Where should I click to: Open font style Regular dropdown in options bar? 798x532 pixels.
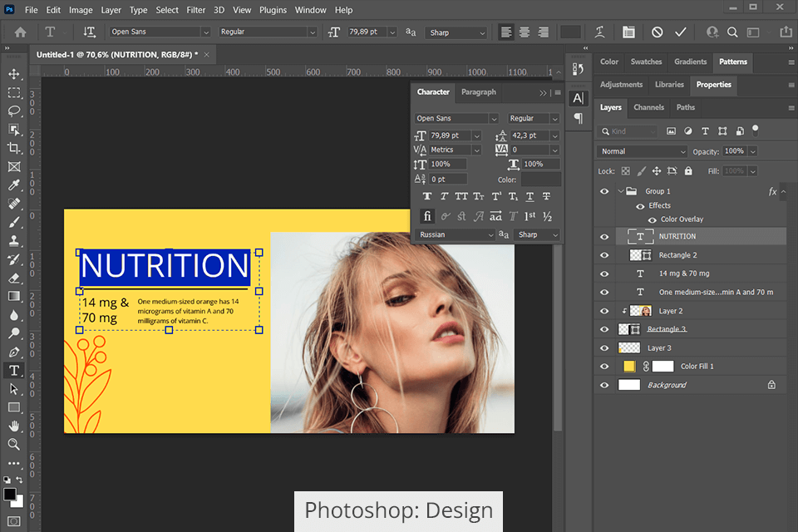coord(312,32)
